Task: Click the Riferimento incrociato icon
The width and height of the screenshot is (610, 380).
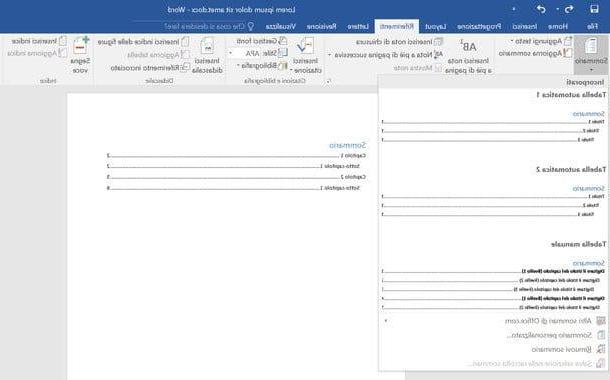Action: pos(186,67)
